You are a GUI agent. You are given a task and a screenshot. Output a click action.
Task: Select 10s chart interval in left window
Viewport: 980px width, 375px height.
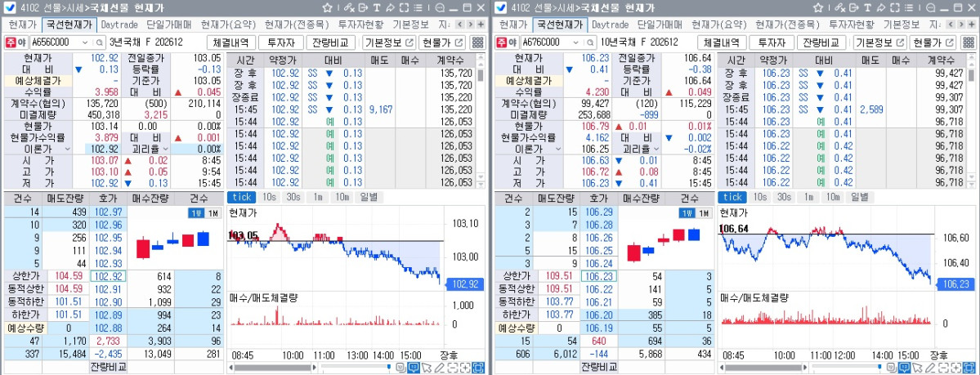click(269, 197)
